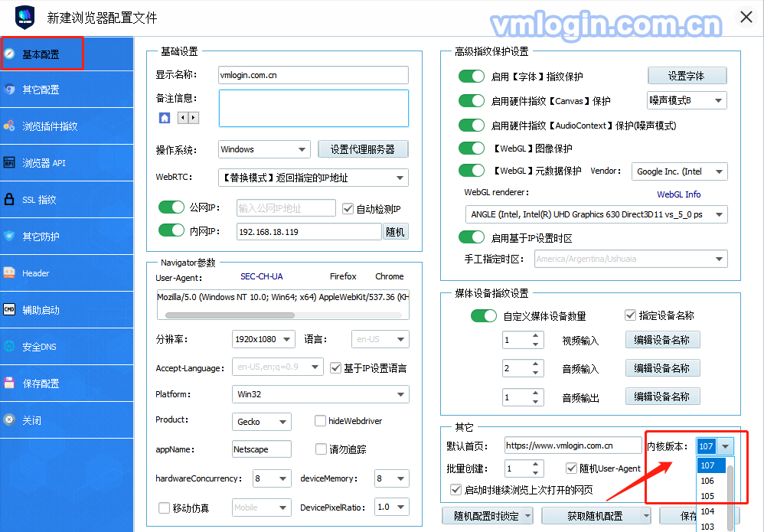Select 辅助启动 CMD item in sidebar
Screen dimensions: 764x532
tap(67, 310)
